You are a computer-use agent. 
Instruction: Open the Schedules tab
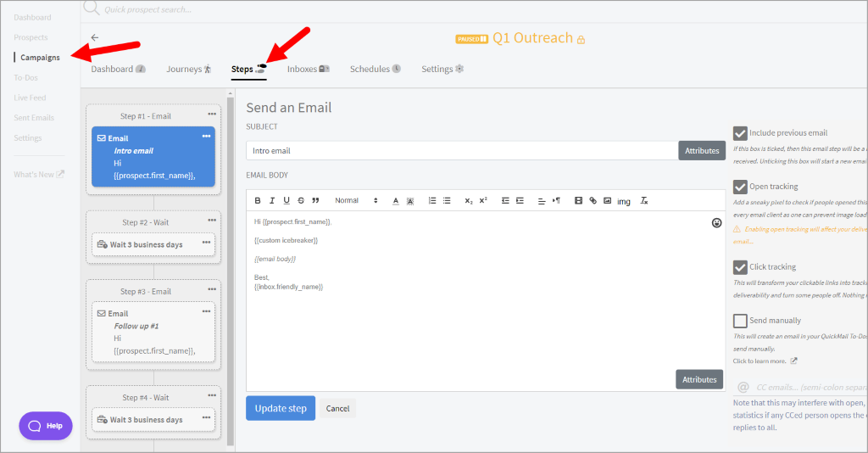tap(375, 70)
